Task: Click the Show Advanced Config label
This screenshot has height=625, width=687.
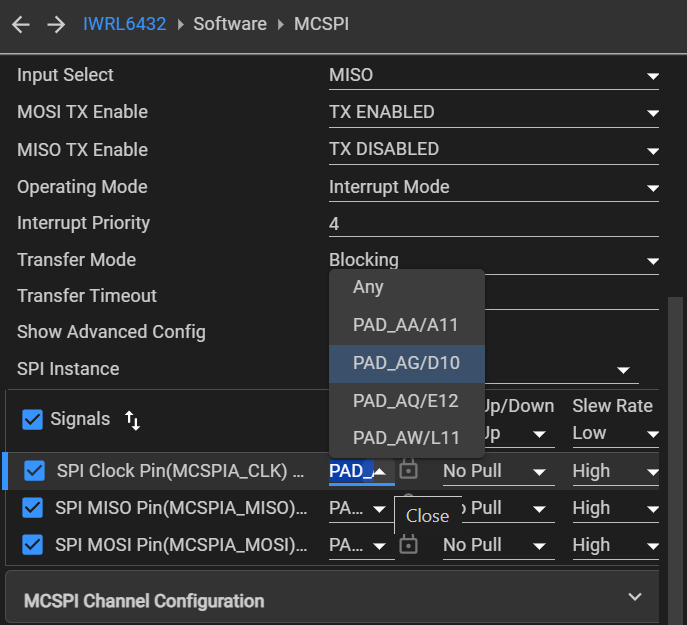Action: click(111, 332)
